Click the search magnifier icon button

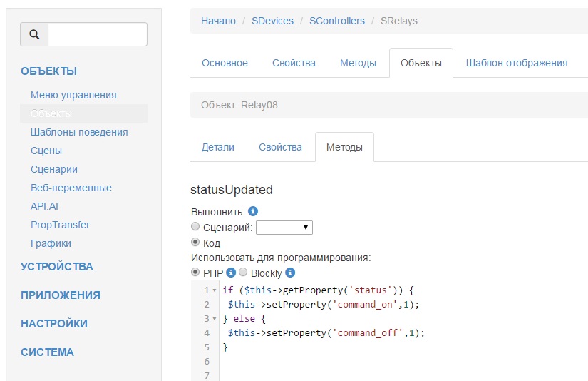click(34, 34)
